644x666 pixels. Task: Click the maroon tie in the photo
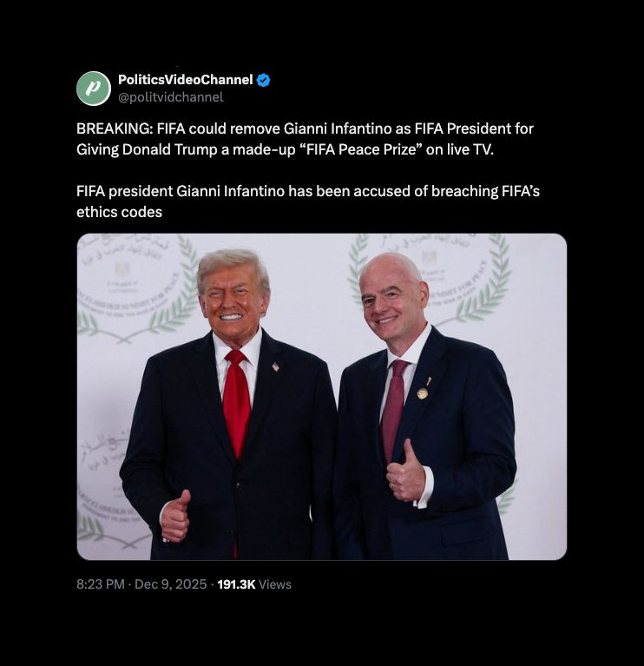393,410
